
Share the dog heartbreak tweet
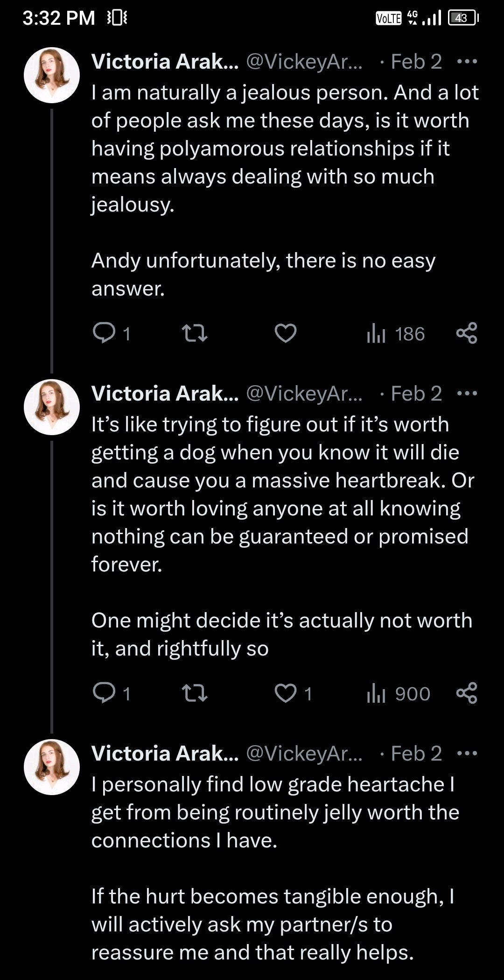click(x=467, y=693)
